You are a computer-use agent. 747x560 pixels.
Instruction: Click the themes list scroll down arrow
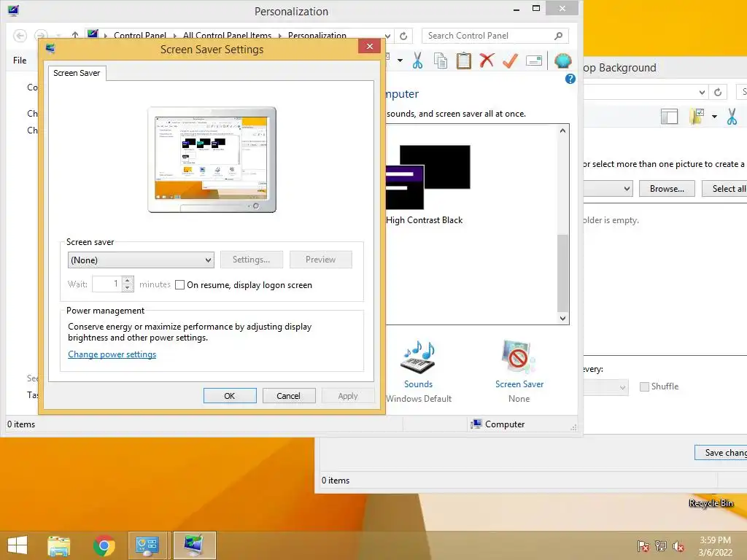coord(562,318)
